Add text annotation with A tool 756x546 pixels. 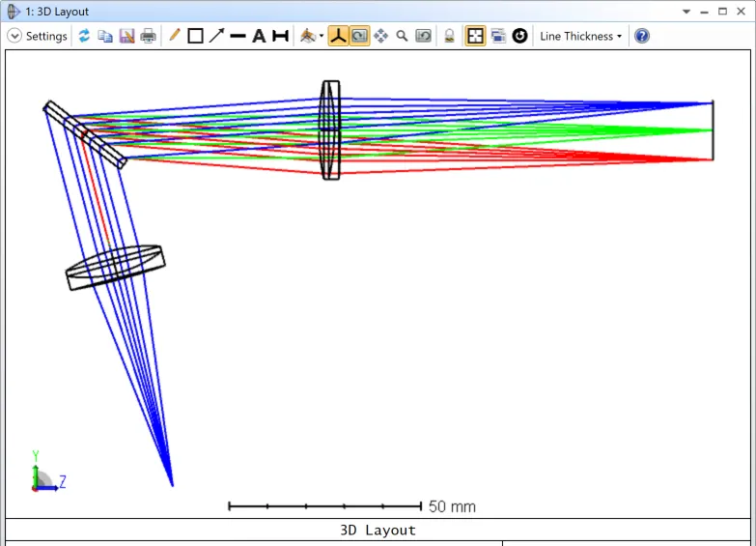click(259, 36)
